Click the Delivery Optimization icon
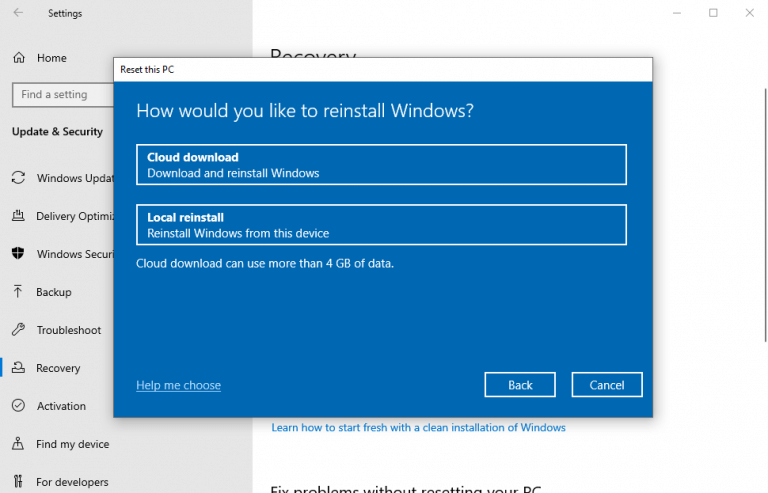This screenshot has width=768, height=493. tap(18, 216)
